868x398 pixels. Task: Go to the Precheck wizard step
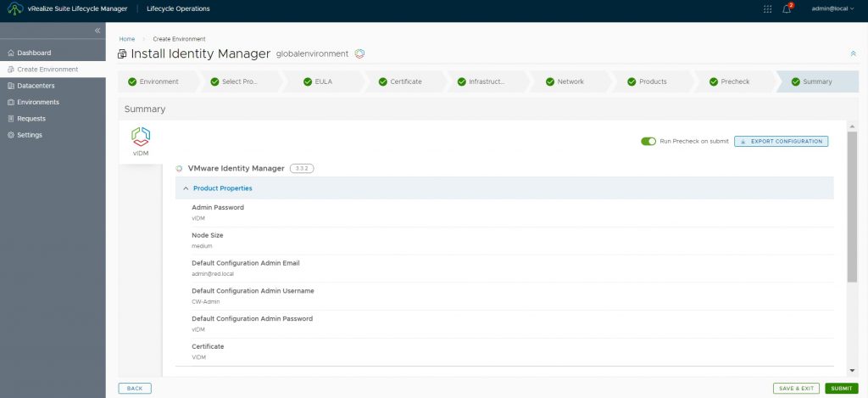[735, 81]
